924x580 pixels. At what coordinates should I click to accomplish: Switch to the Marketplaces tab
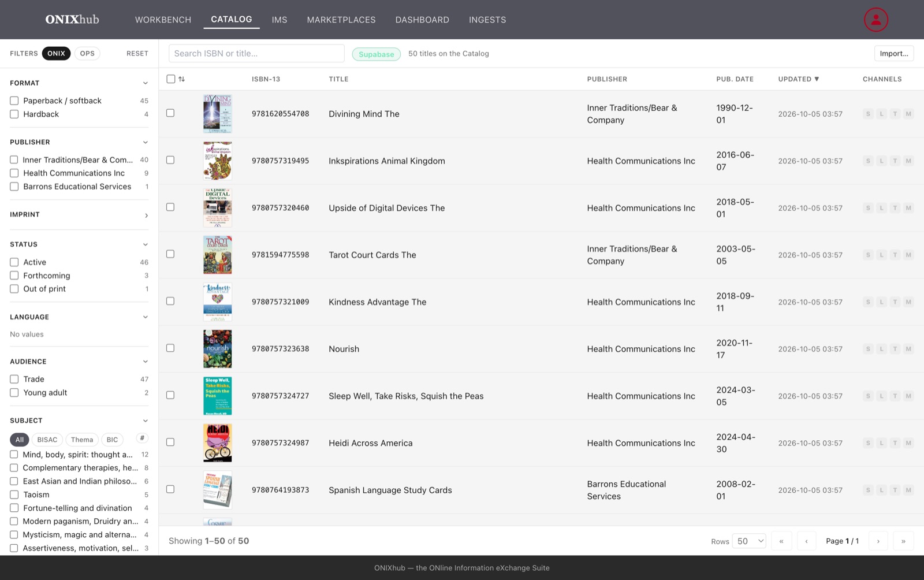341,20
